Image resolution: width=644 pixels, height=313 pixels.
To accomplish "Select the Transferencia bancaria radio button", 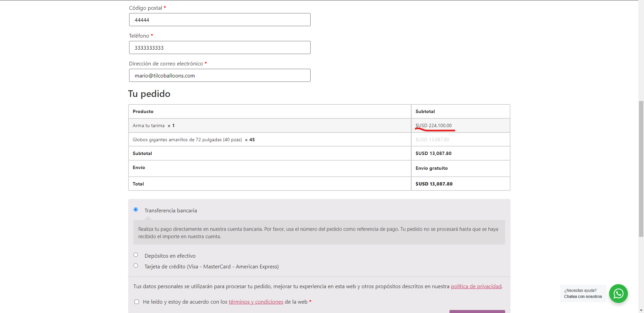I will coord(136,210).
